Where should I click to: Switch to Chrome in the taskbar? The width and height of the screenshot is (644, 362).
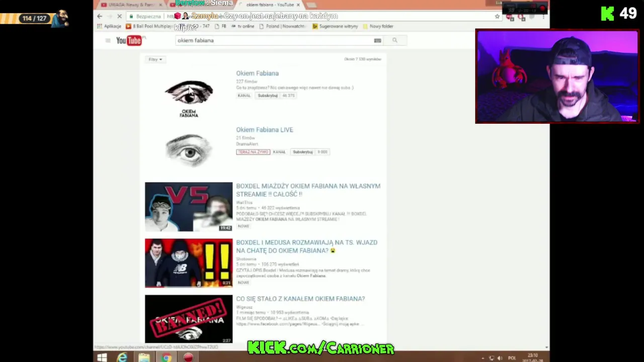(167, 357)
